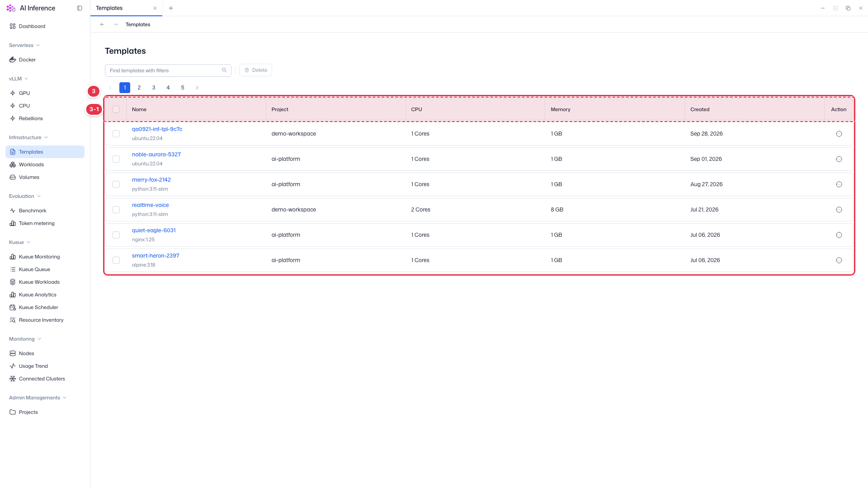Open action menu for qa0921-inf-tpl-9c7c row
This screenshot has height=488, width=868.
(839, 134)
